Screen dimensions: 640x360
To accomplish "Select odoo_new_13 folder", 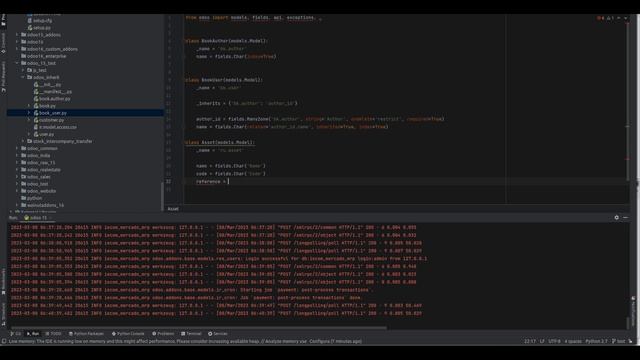I will pos(41,162).
